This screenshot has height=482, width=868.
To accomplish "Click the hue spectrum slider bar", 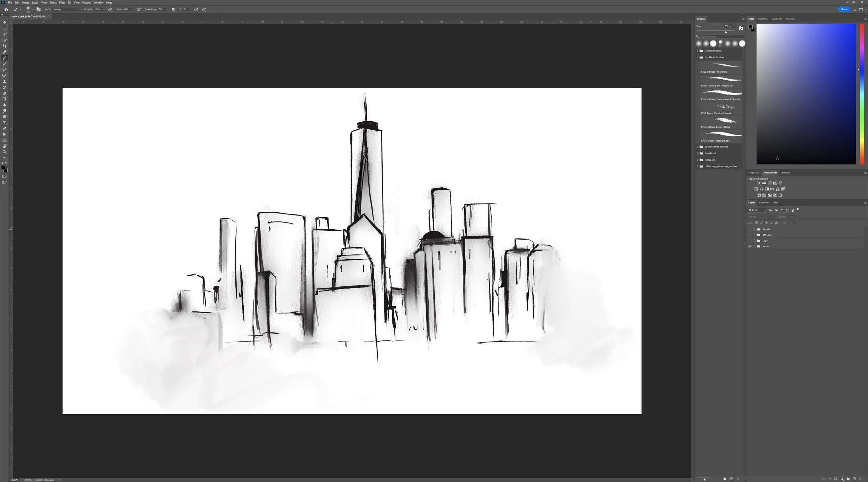I will [x=862, y=94].
